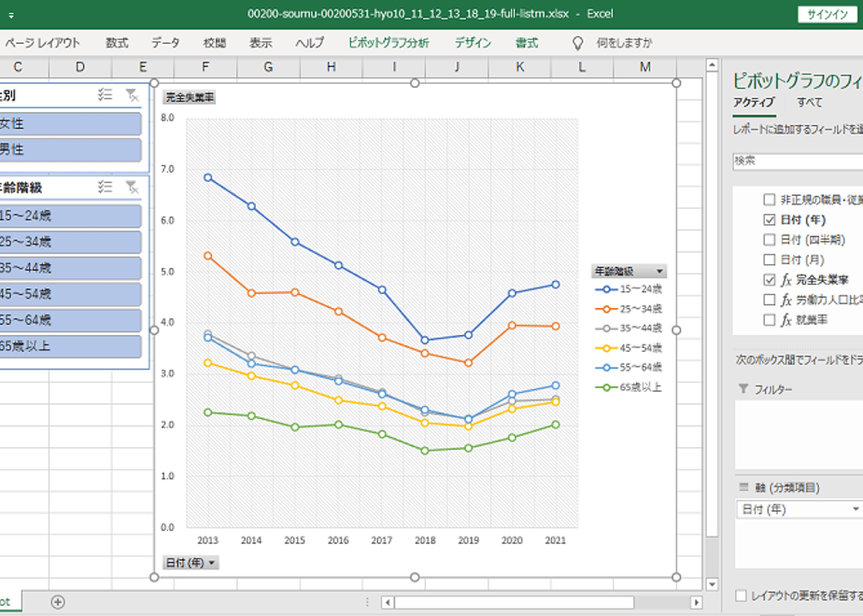Select 25〜34歳 slicer item

[x=69, y=242]
